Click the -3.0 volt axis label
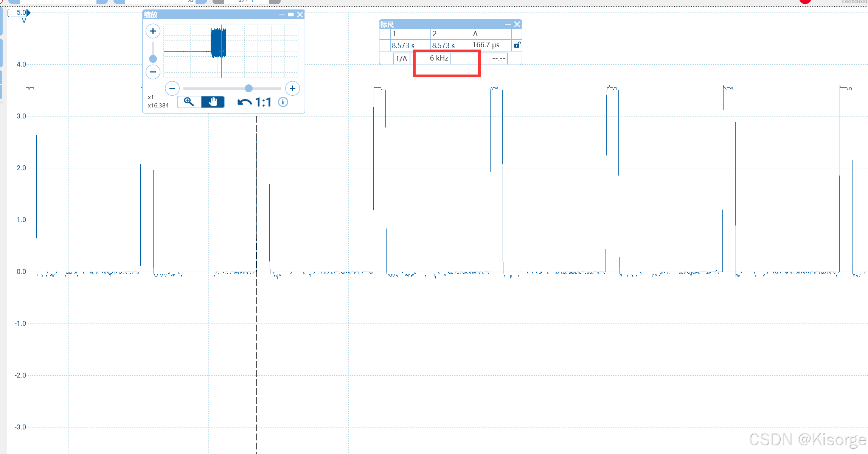The height and width of the screenshot is (454, 868). 20,427
